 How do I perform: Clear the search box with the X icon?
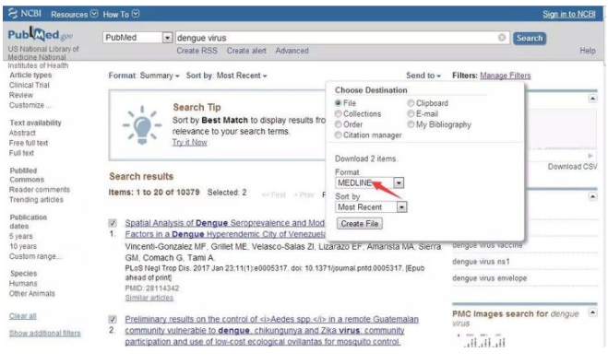pos(502,38)
